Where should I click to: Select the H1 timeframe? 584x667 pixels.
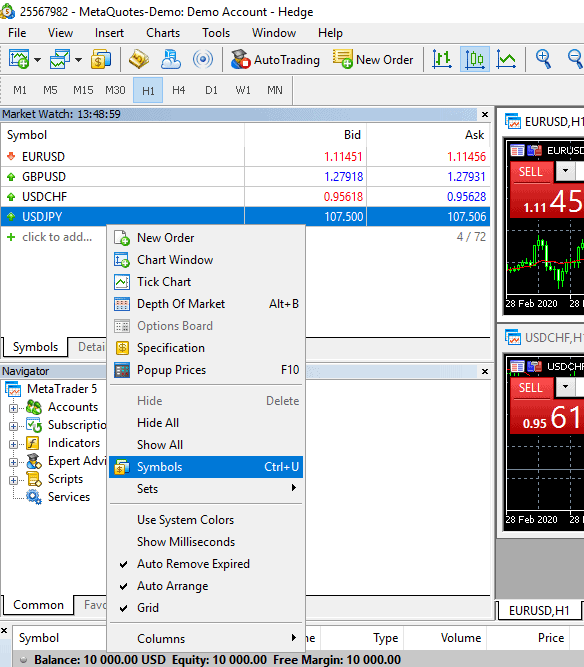pos(148,90)
